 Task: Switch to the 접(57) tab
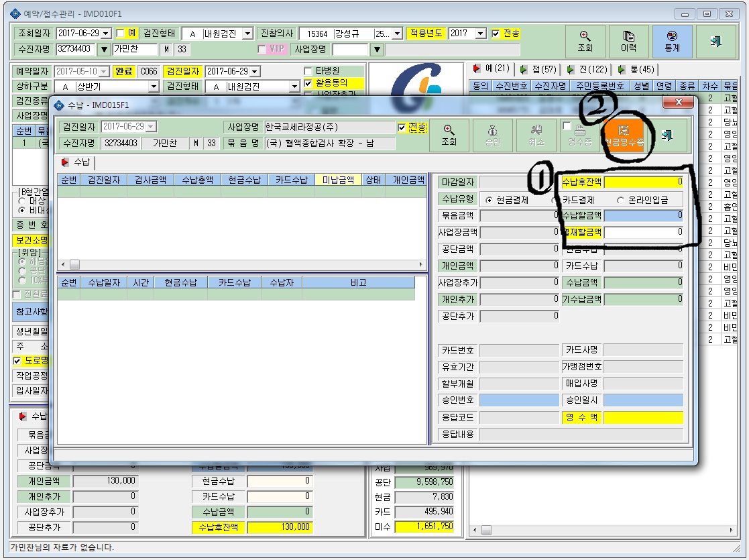[539, 70]
